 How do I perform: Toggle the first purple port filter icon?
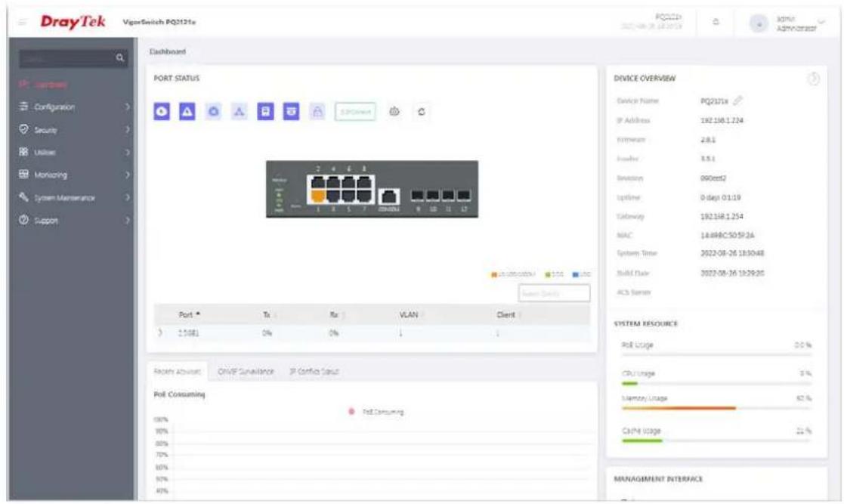(x=162, y=112)
